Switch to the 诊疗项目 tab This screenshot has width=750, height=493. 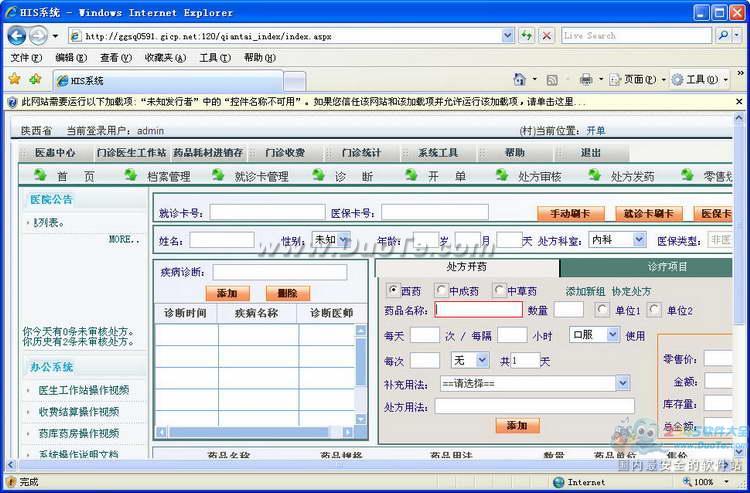coord(667,267)
